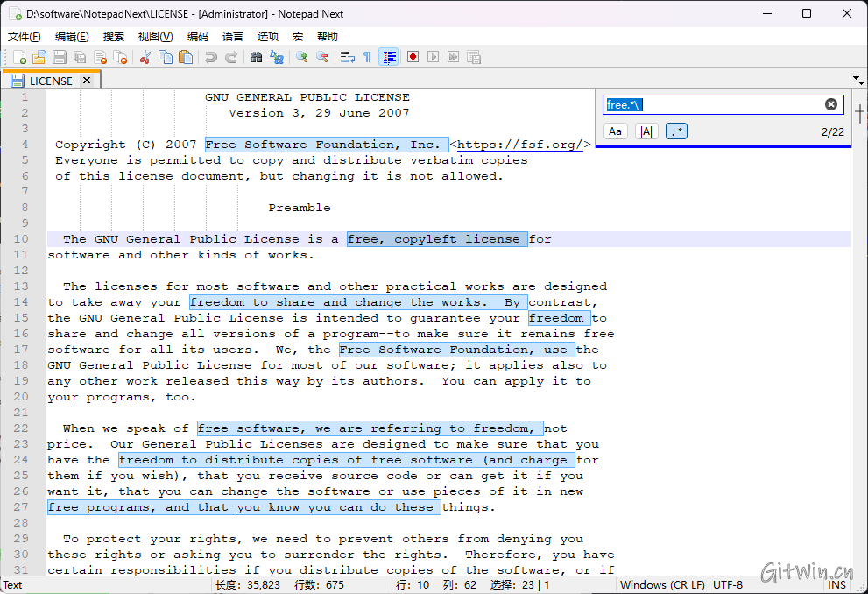The height and width of the screenshot is (594, 868).
Task: Zoom out with magnifier minus icon
Action: coord(321,57)
